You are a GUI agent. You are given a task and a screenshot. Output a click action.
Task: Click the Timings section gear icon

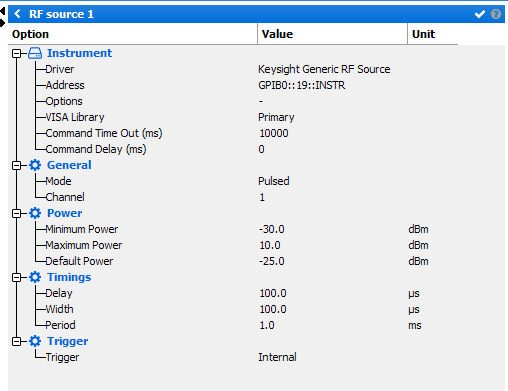[x=35, y=277]
